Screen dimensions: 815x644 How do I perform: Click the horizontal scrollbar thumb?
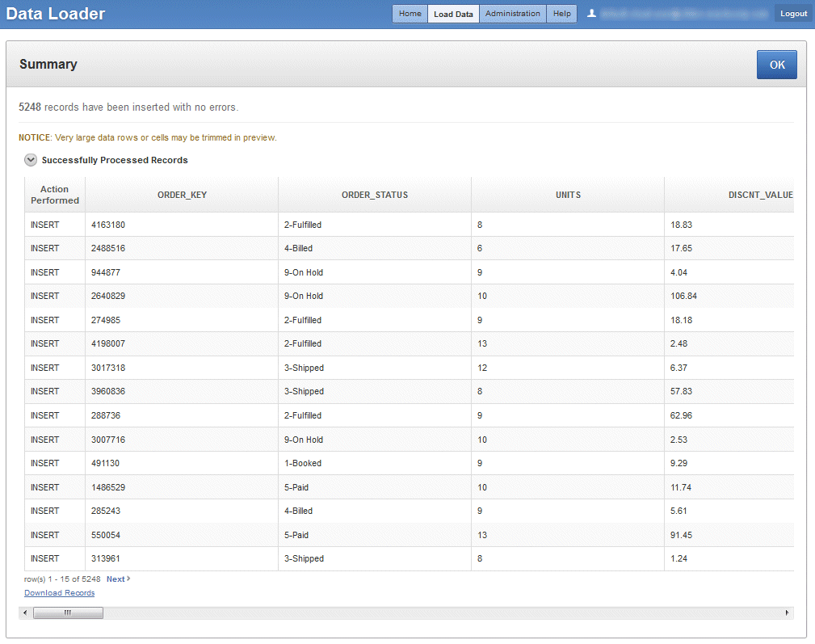tap(68, 612)
